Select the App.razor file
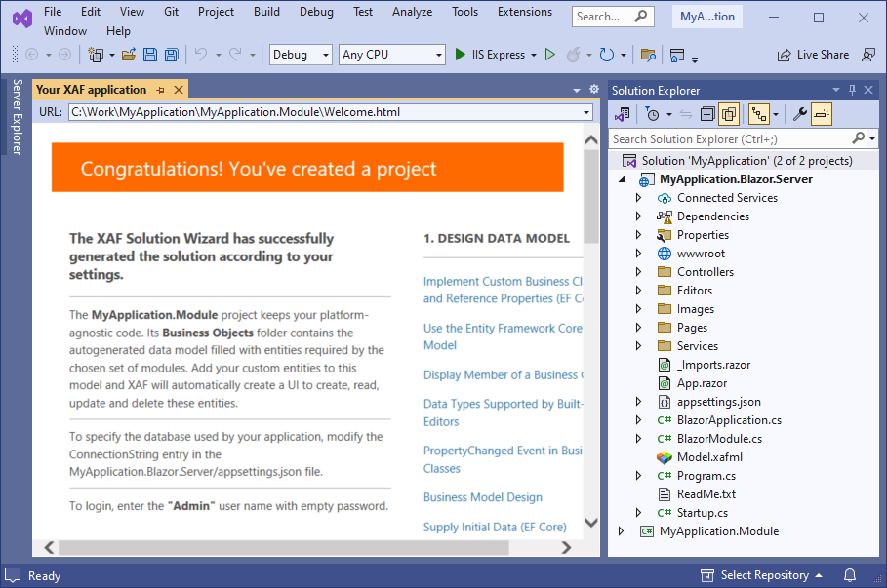 702,383
